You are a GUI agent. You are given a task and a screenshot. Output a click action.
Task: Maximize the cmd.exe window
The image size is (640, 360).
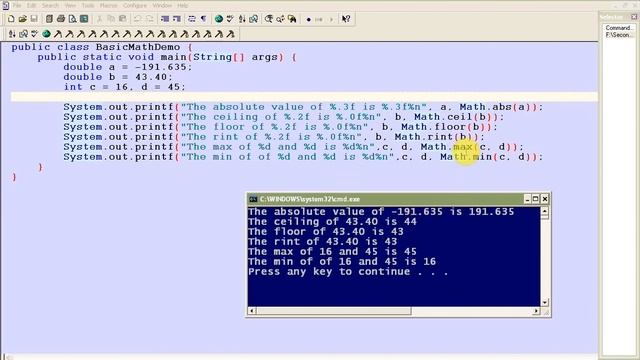tap(536, 199)
